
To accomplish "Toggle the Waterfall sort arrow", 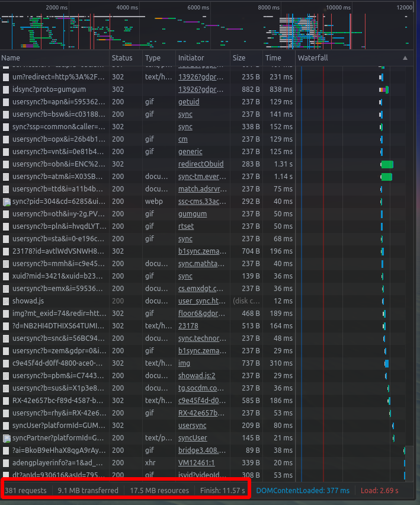I will pyautogui.click(x=405, y=58).
